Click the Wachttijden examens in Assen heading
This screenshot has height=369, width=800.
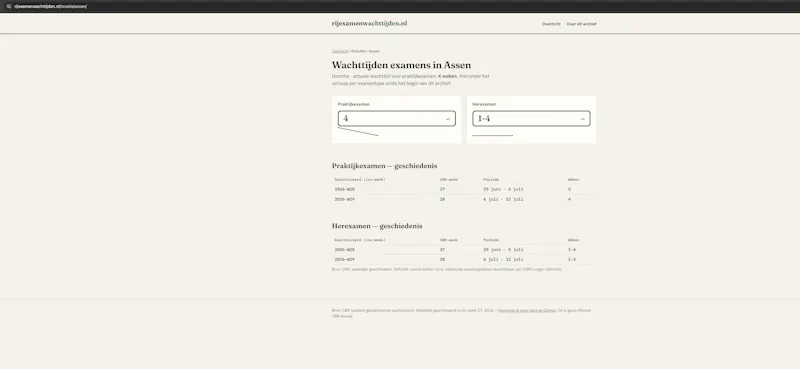click(x=402, y=65)
